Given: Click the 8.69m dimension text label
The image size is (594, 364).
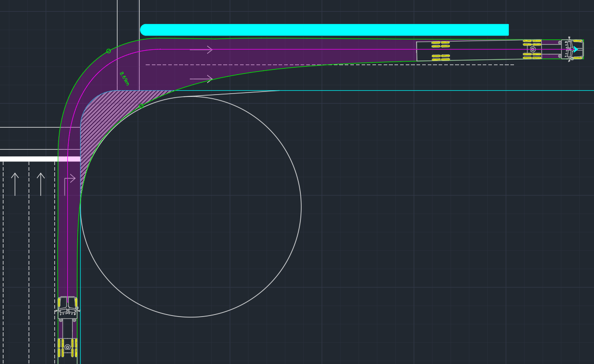Looking at the screenshot, I should (124, 78).
